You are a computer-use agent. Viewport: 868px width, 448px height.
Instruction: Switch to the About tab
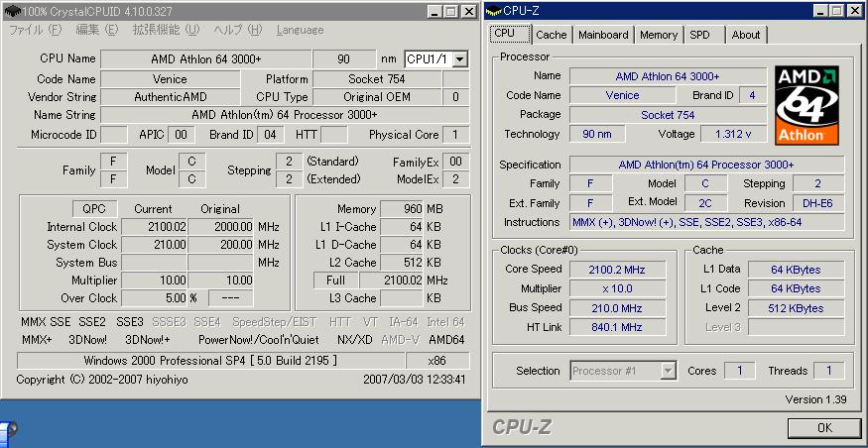tap(746, 35)
